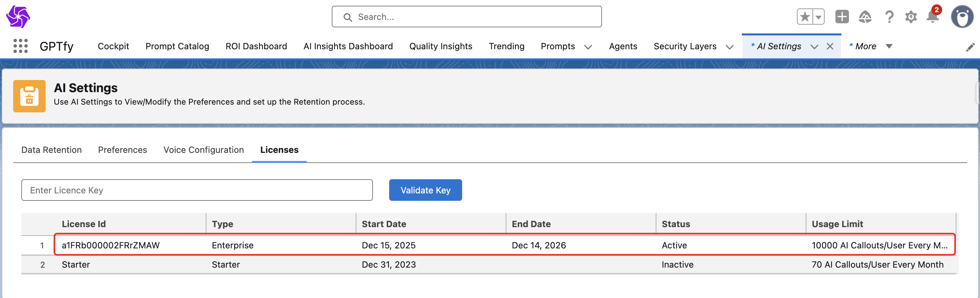Switch to the Data Retention tab
The height and width of the screenshot is (298, 980).
[51, 150]
